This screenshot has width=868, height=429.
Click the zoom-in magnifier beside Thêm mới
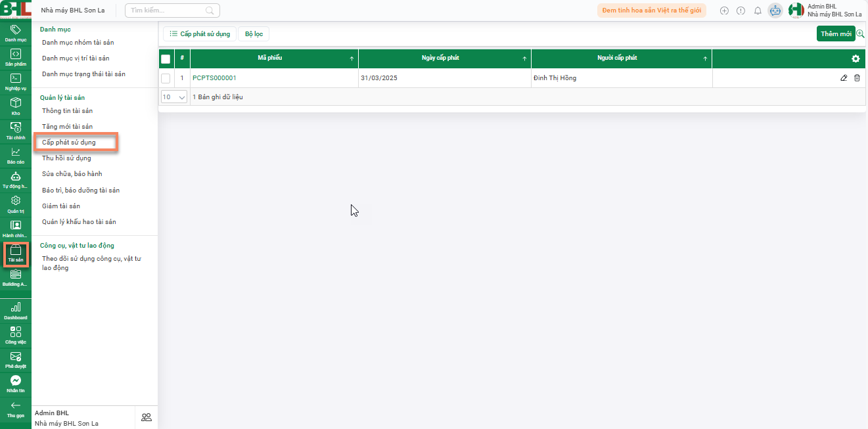click(860, 34)
